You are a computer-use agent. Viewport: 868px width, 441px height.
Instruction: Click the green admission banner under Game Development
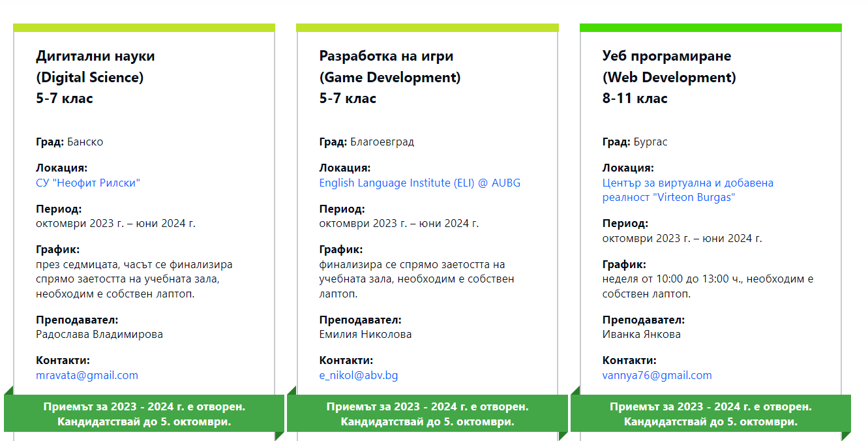[x=427, y=414]
